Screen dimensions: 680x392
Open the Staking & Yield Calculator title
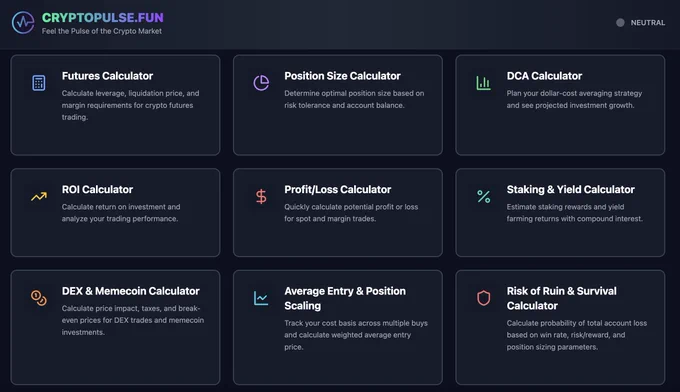pyautogui.click(x=570, y=189)
